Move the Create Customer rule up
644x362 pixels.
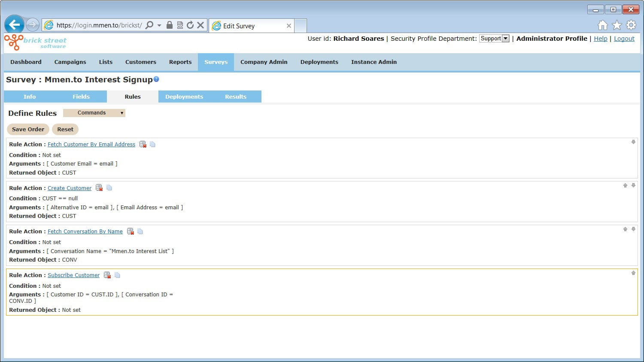(625, 186)
